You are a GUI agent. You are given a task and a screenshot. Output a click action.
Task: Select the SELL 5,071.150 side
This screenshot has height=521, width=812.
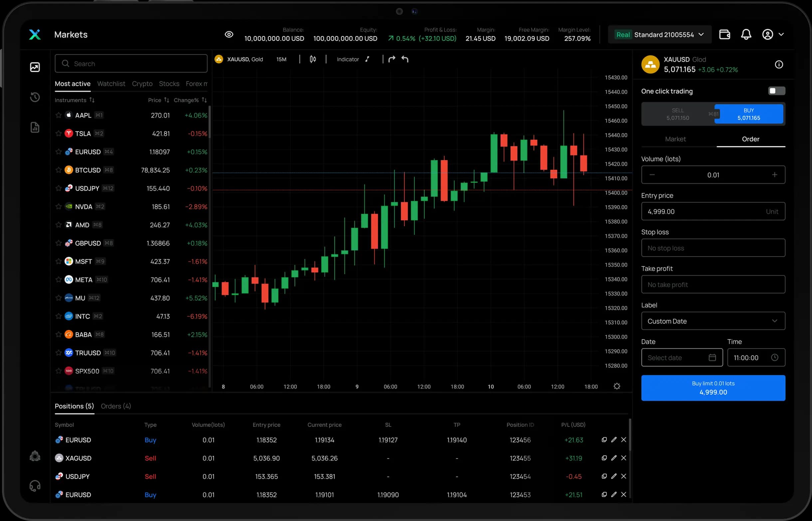tap(678, 114)
